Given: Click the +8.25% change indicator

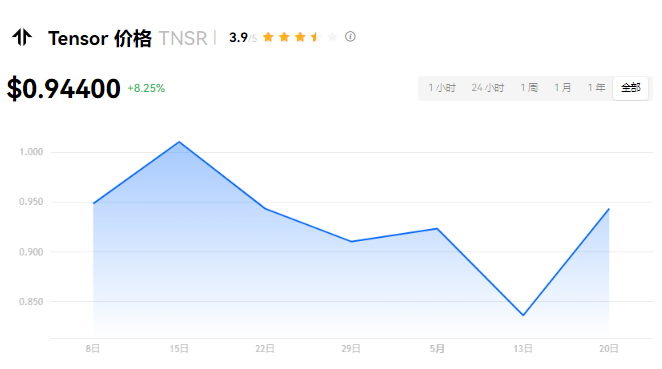Looking at the screenshot, I should click(146, 88).
